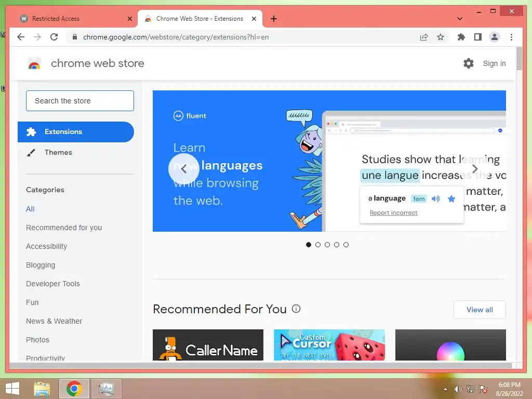The width and height of the screenshot is (532, 399).
Task: Click the address bar URL
Action: 176,37
